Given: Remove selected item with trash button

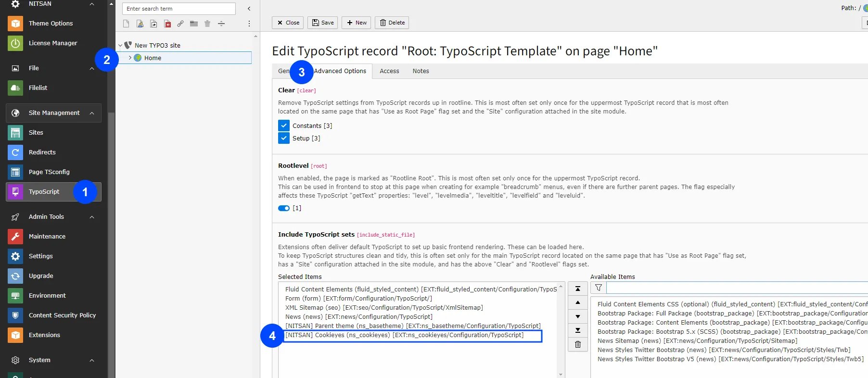Looking at the screenshot, I should pos(578,344).
